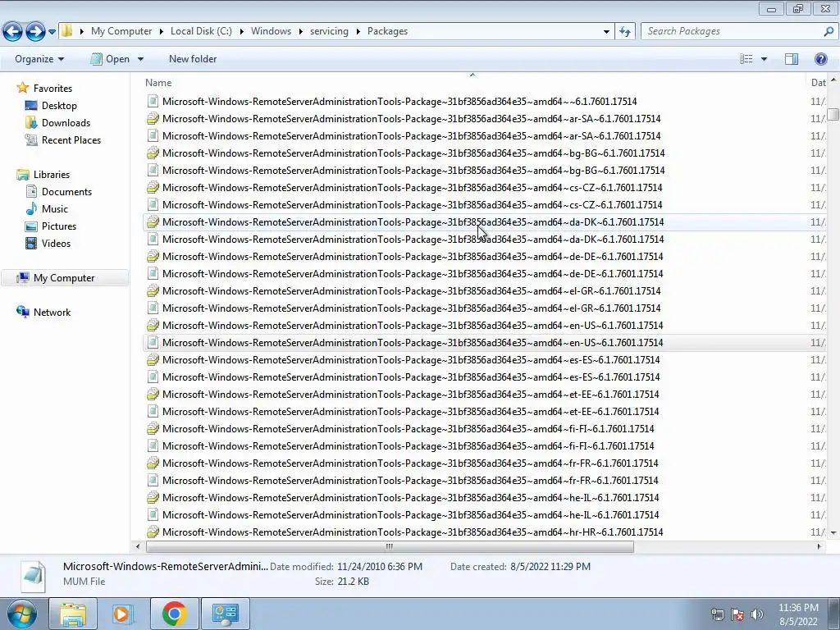This screenshot has height=630, width=840.
Task: Select the second et-EE package file name
Action: (410, 412)
